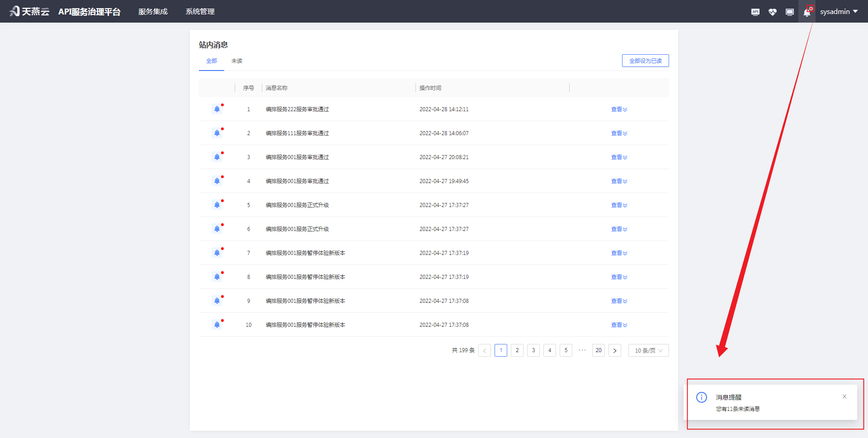Image resolution: width=868 pixels, height=438 pixels.
Task: Open the 10 条/页 page size dropdown
Action: click(x=648, y=350)
